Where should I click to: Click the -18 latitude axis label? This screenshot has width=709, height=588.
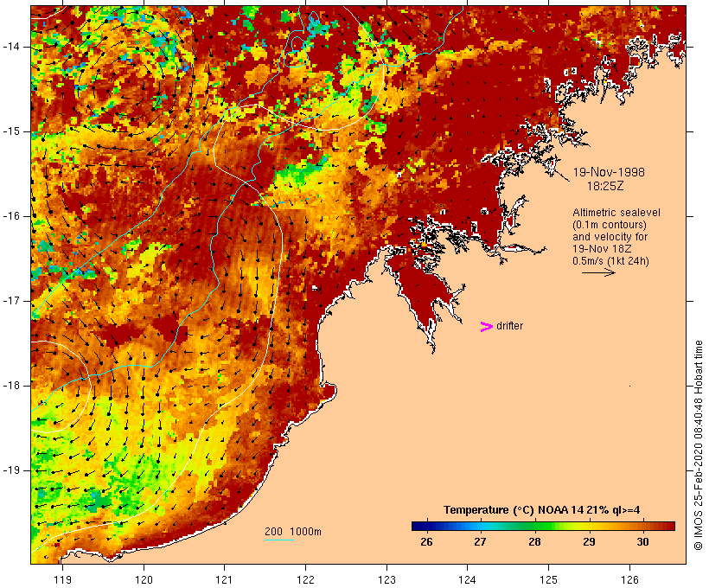click(11, 386)
